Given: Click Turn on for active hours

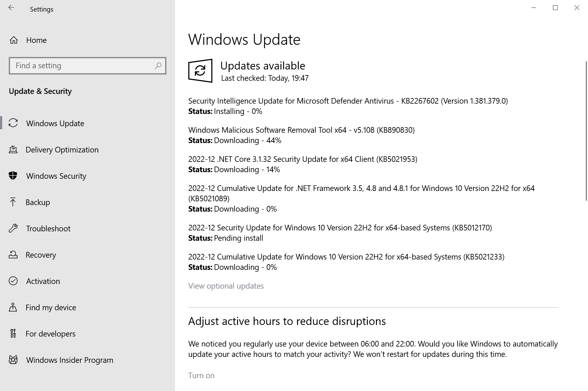Looking at the screenshot, I should point(201,375).
